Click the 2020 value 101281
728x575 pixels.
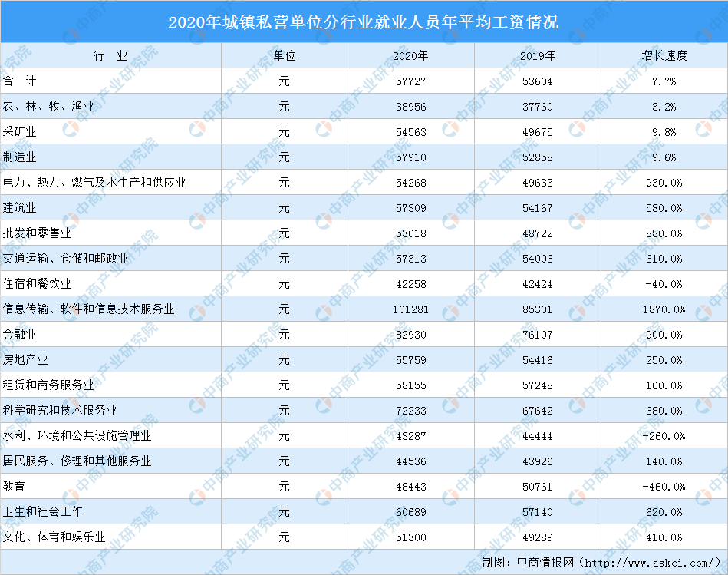(411, 309)
